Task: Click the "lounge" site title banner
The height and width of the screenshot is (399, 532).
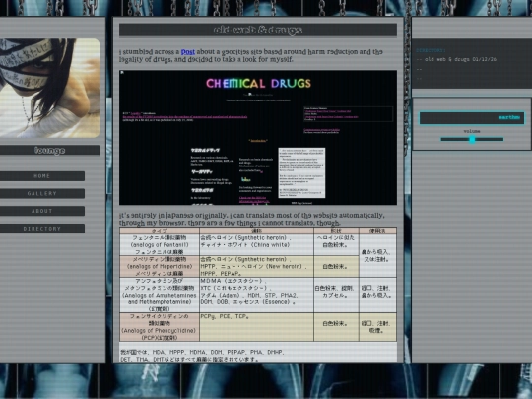Action: tap(49, 151)
